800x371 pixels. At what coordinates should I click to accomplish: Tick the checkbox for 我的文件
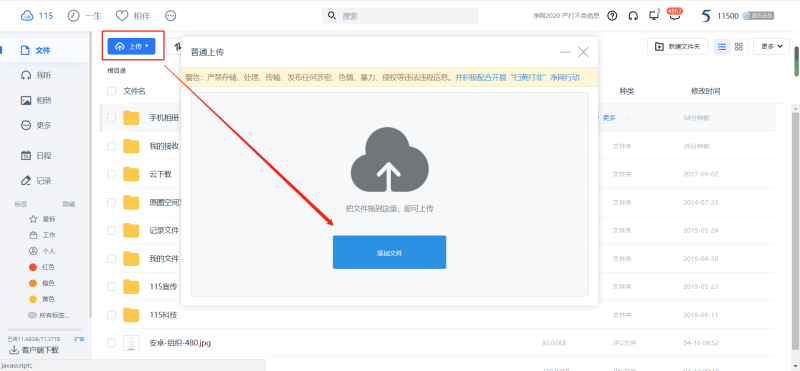111,259
